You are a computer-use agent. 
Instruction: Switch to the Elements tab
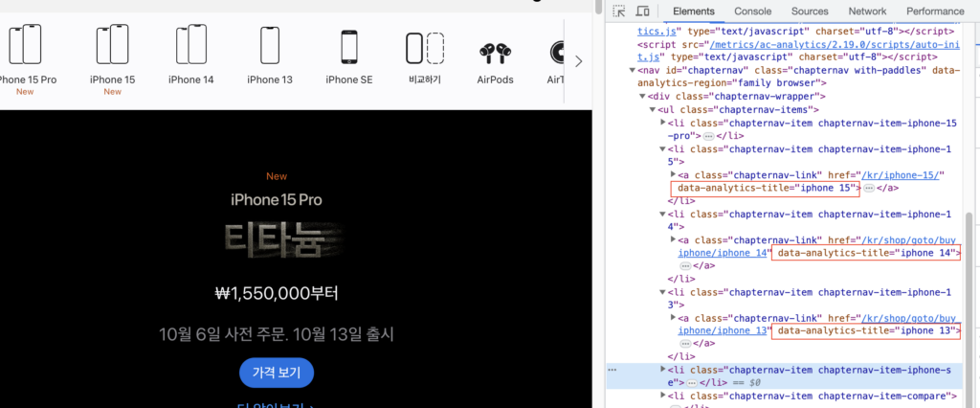(694, 11)
